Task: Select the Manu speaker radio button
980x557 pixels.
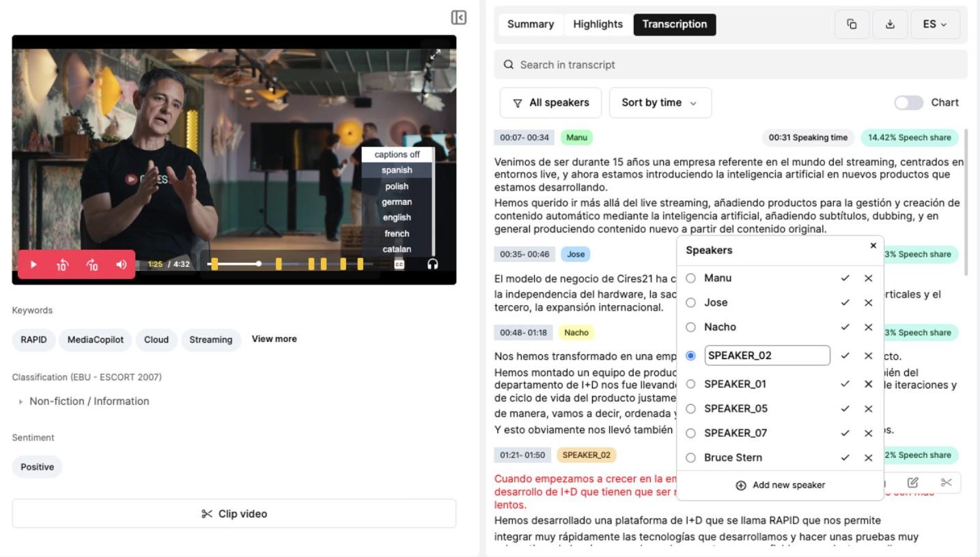Action: pyautogui.click(x=690, y=278)
